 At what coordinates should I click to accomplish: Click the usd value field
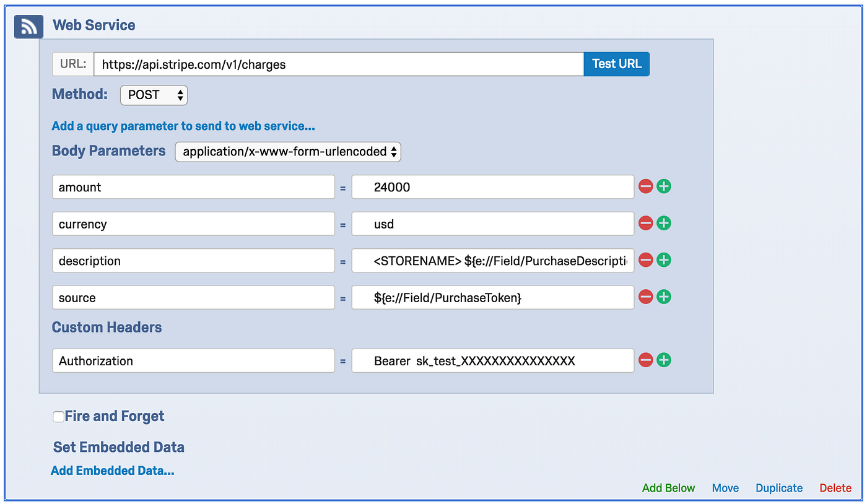[x=493, y=224]
